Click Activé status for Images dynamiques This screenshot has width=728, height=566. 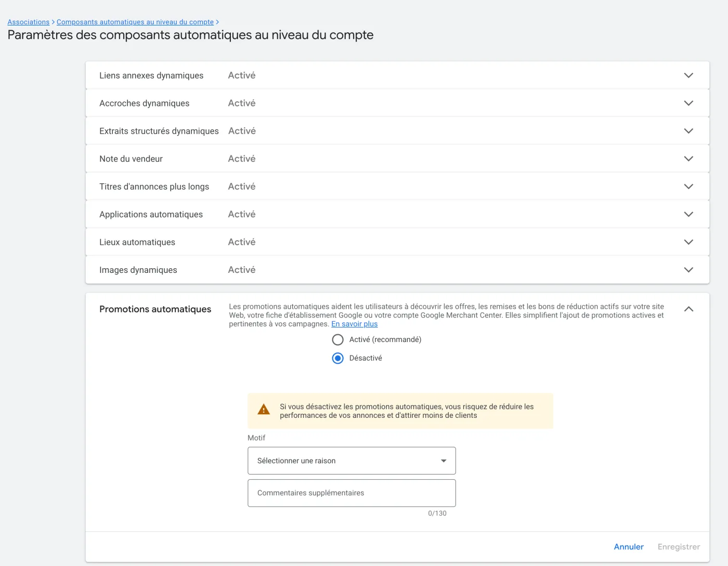pos(242,270)
